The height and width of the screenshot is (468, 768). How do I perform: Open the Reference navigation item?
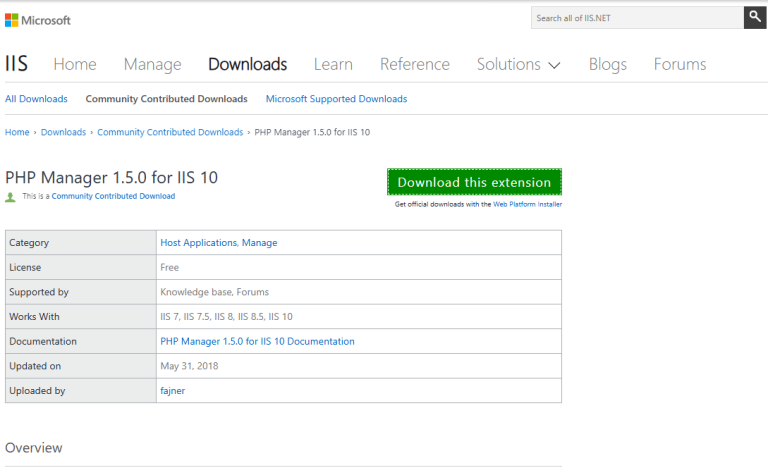(x=415, y=64)
